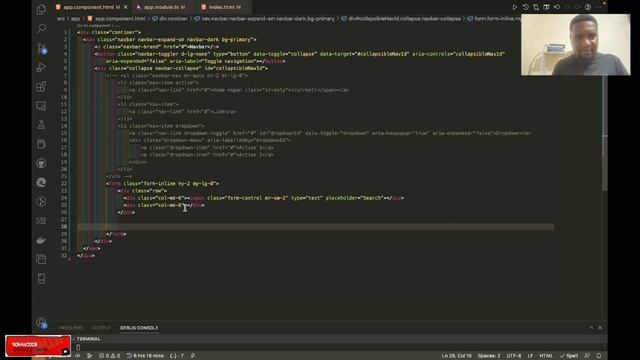Click the timeline history icon in editor toolbar
Viewport: 640px width, 360px height.
(x=525, y=7)
